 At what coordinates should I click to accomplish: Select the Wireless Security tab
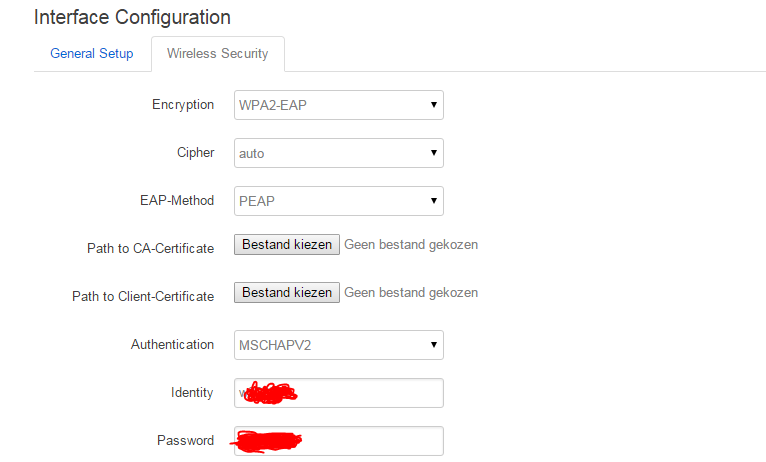tap(217, 54)
